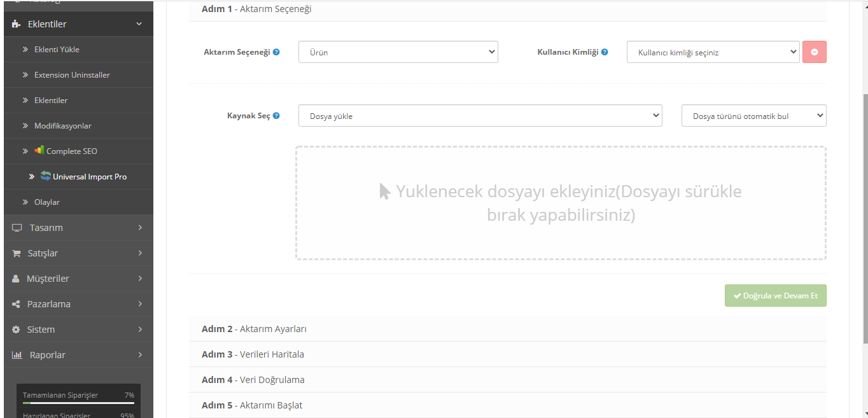Open Complete SEO menu item
Screen dimensions: 868x418
pyautogui.click(x=78, y=151)
